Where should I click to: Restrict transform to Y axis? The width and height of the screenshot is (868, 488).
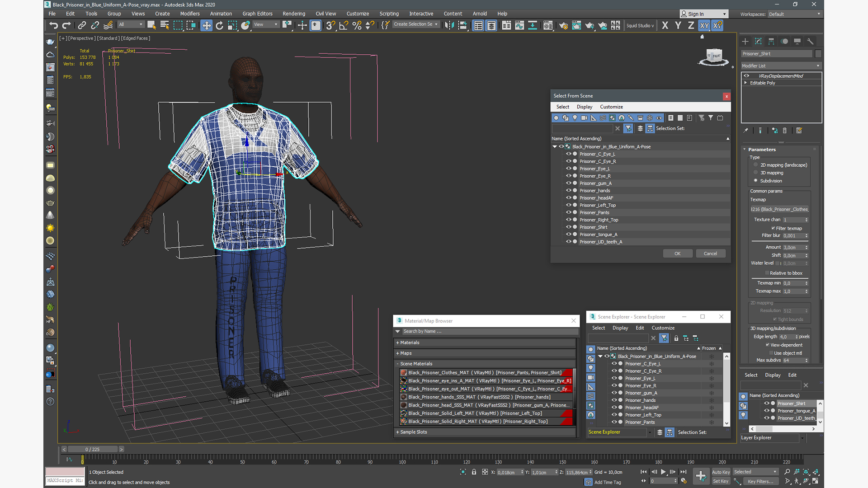coord(678,25)
